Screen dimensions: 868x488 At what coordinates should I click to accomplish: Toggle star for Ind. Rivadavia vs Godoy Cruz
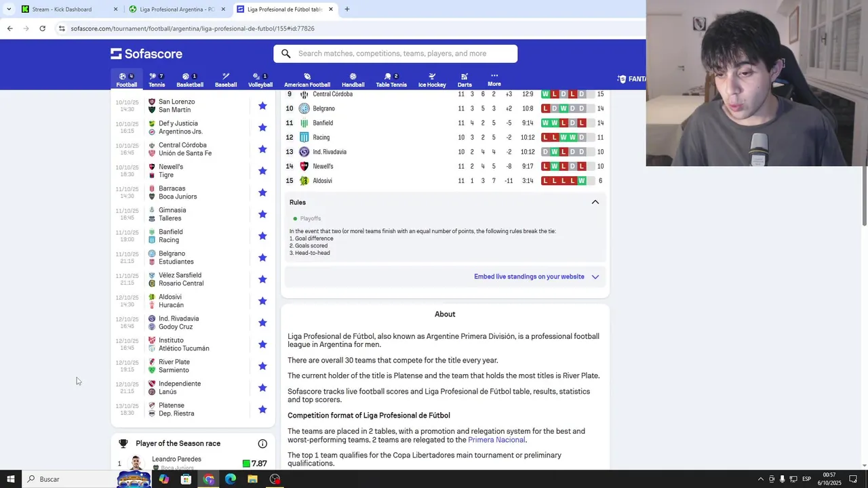pos(262,323)
